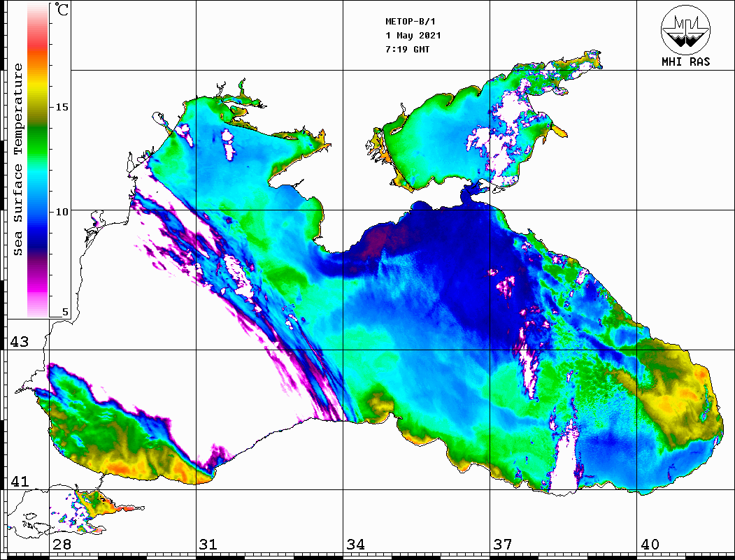Click longitude label '37'
The image size is (735, 560).
[x=503, y=544]
